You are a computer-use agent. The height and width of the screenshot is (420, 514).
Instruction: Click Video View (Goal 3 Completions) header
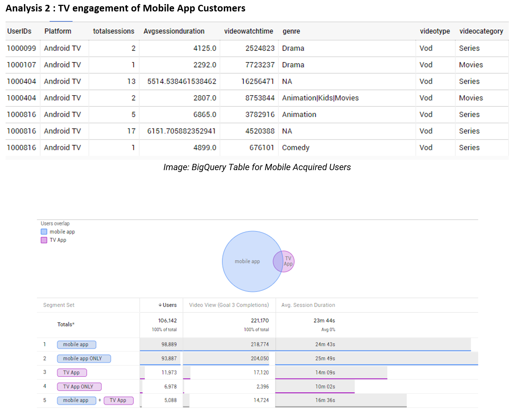pos(229,305)
